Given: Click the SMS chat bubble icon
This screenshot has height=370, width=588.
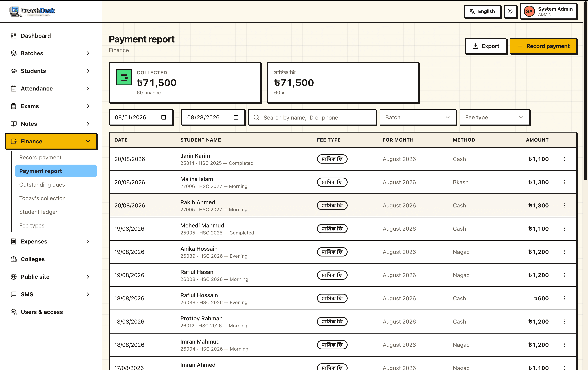Looking at the screenshot, I should 14,294.
